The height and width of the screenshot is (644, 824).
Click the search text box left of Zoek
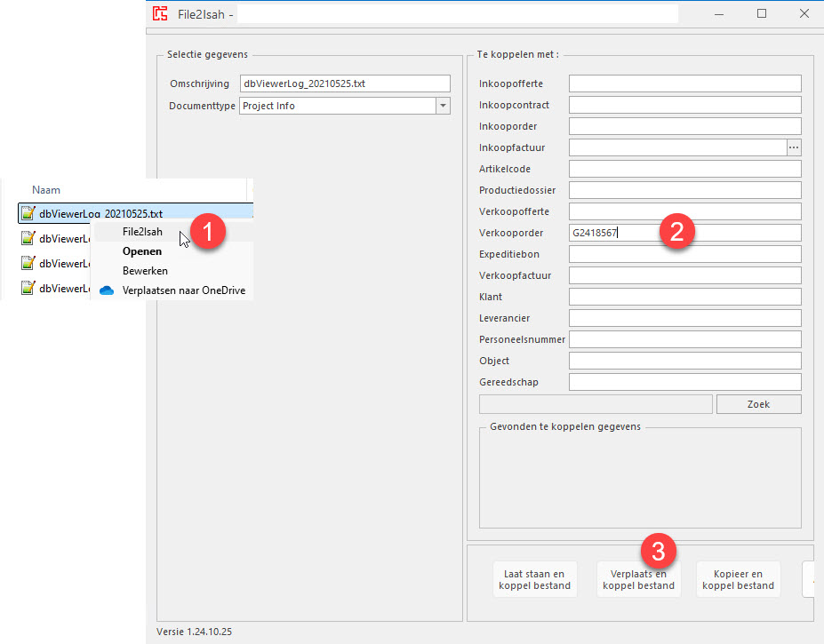point(596,404)
